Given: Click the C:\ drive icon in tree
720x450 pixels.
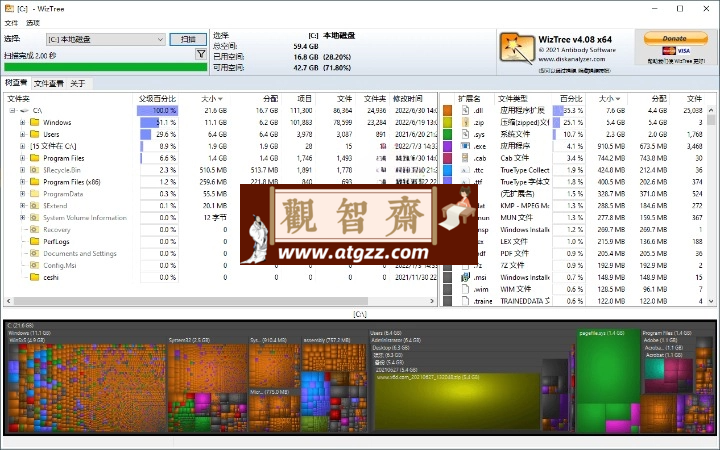Looking at the screenshot, I should click(x=24, y=111).
